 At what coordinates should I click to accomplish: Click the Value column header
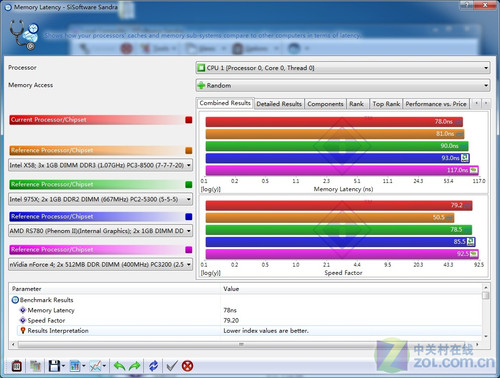(352, 289)
